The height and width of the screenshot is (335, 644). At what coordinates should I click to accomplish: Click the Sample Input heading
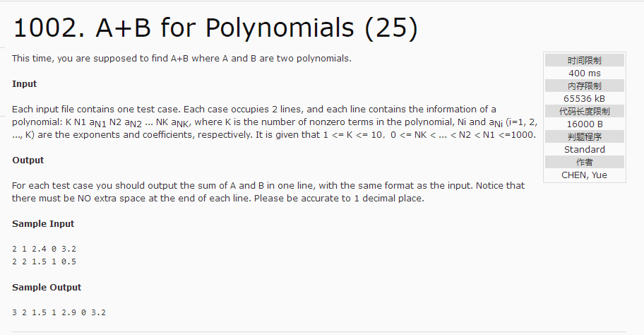[x=42, y=224]
